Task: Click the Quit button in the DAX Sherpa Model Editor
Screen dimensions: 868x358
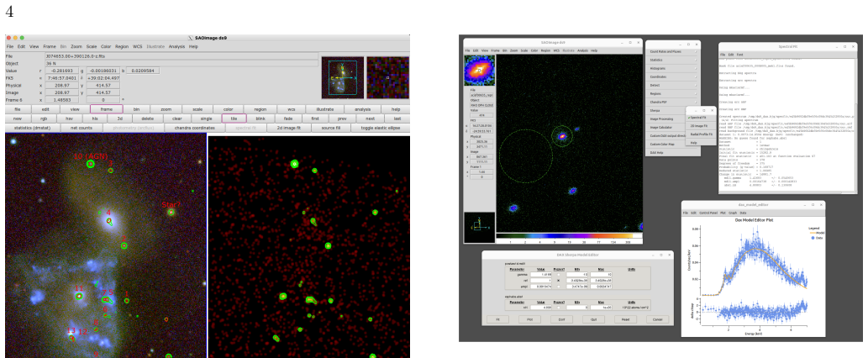Action: (x=593, y=319)
